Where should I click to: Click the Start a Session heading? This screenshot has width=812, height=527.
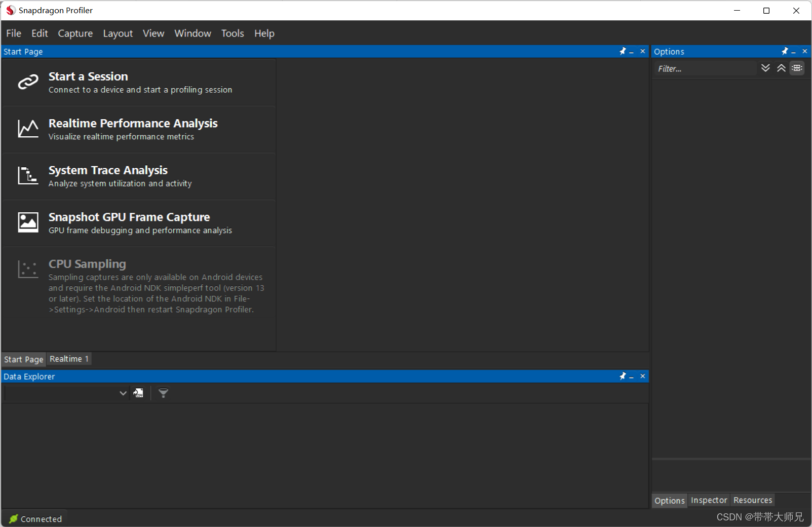pos(88,77)
